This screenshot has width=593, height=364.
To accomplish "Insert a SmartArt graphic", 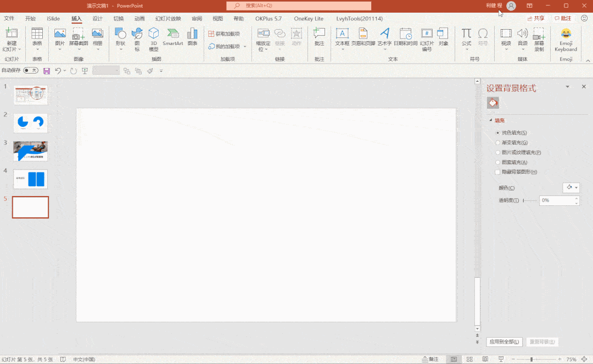I will [173, 37].
